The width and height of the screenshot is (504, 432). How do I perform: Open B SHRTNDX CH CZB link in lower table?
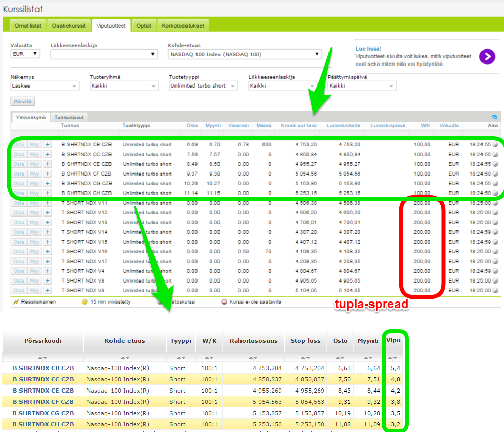tap(43, 424)
